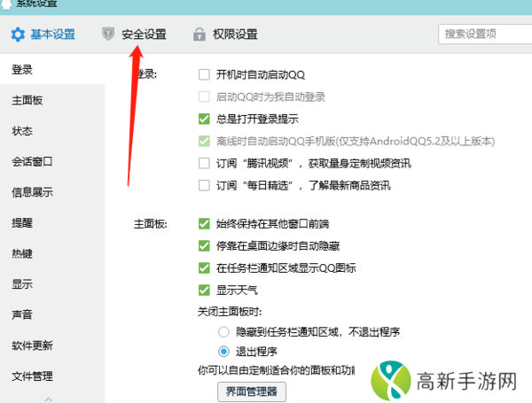Focus the 搜索设置项 search box
This screenshot has width=532, height=403.
click(485, 34)
